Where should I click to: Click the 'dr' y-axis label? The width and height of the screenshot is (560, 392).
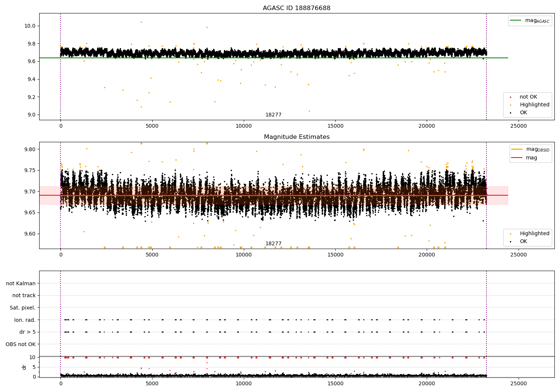click(x=24, y=367)
